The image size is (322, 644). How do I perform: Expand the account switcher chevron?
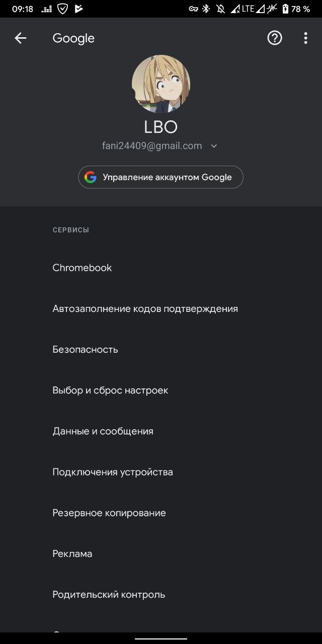click(x=214, y=146)
